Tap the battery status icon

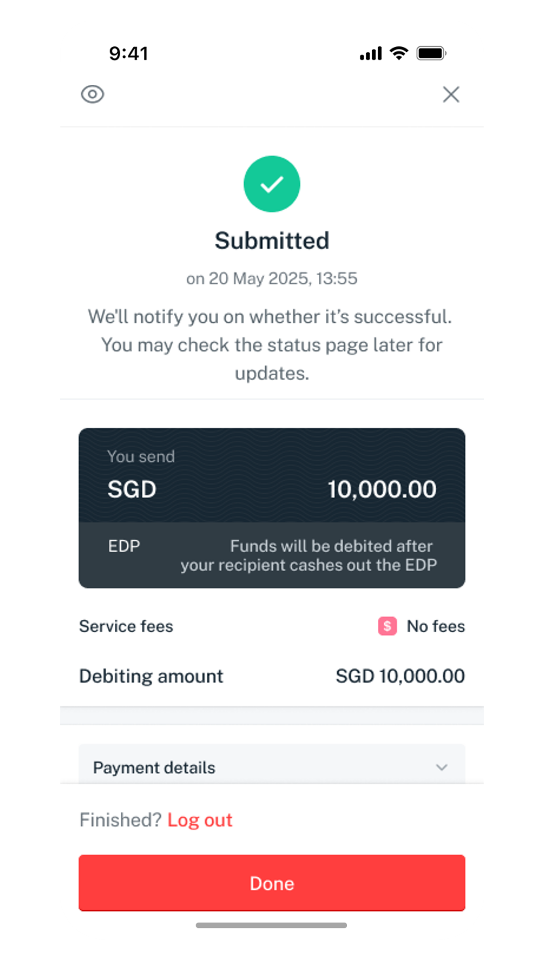point(432,53)
